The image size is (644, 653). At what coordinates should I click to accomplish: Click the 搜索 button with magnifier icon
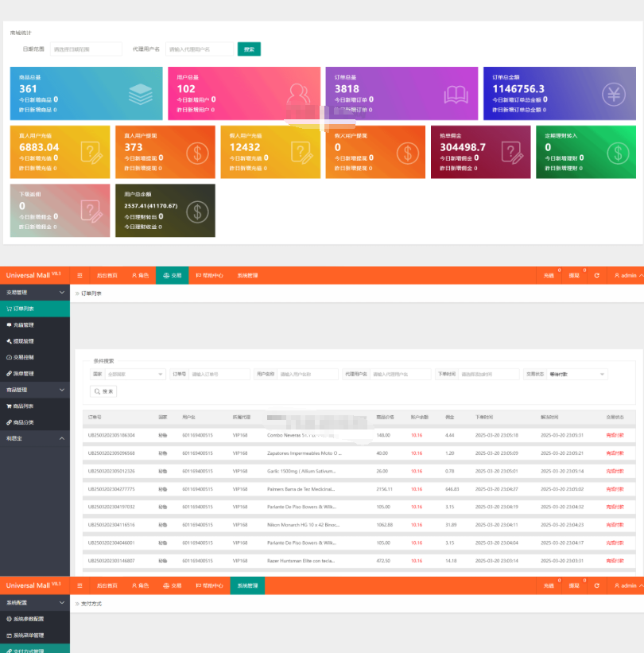tap(104, 391)
